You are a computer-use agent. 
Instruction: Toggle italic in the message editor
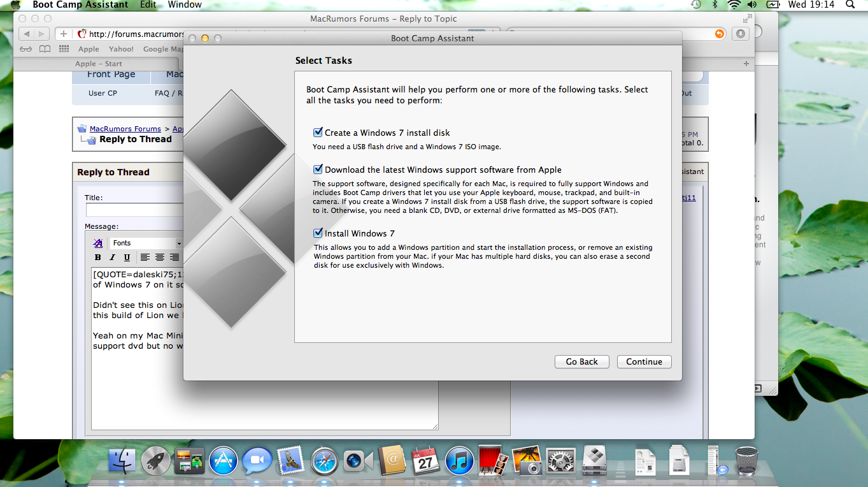[112, 258]
